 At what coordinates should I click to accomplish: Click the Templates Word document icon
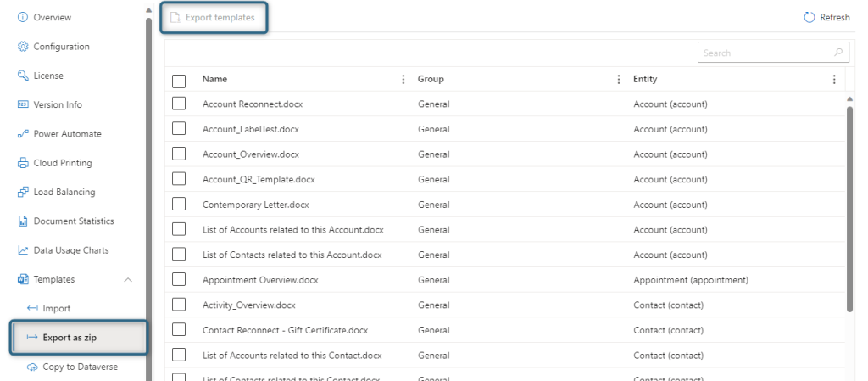(23, 279)
